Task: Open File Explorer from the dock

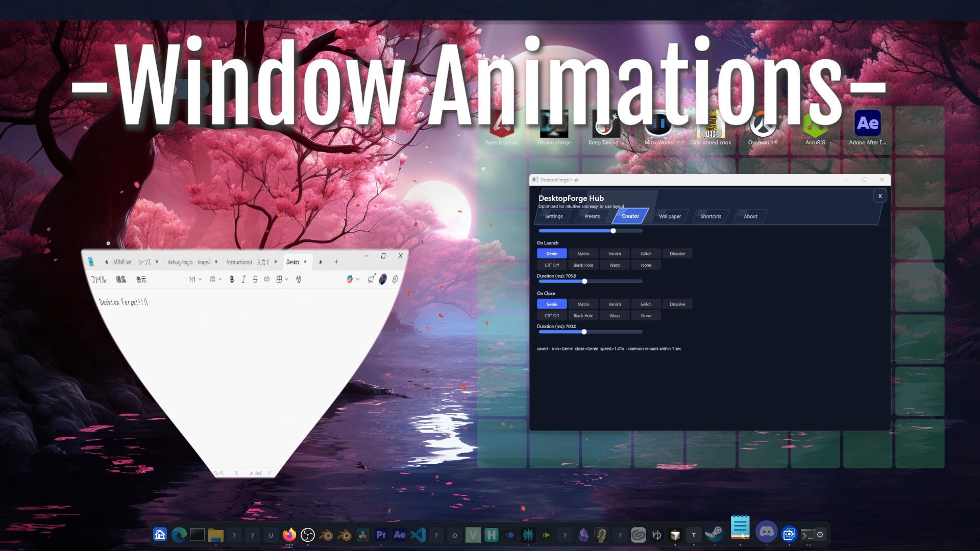Action: [215, 535]
